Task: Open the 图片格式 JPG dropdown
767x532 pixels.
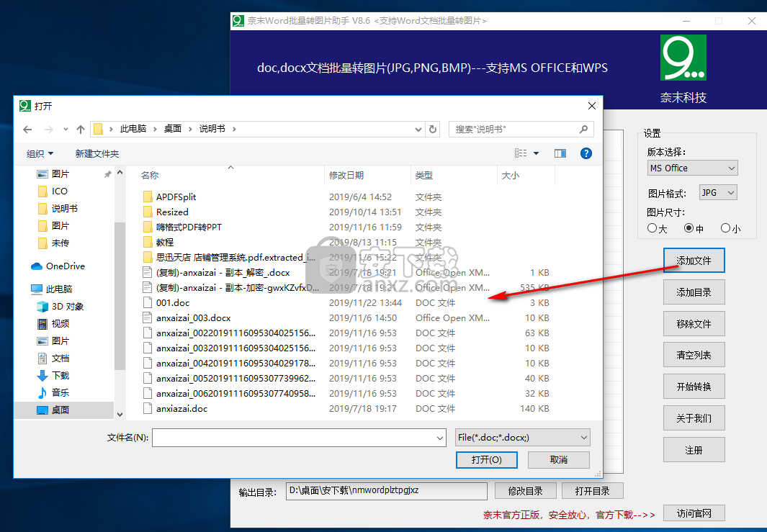Action: click(717, 193)
